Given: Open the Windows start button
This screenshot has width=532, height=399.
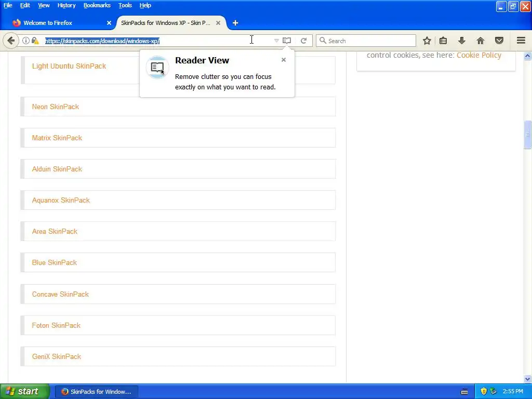Looking at the screenshot, I should tap(24, 392).
